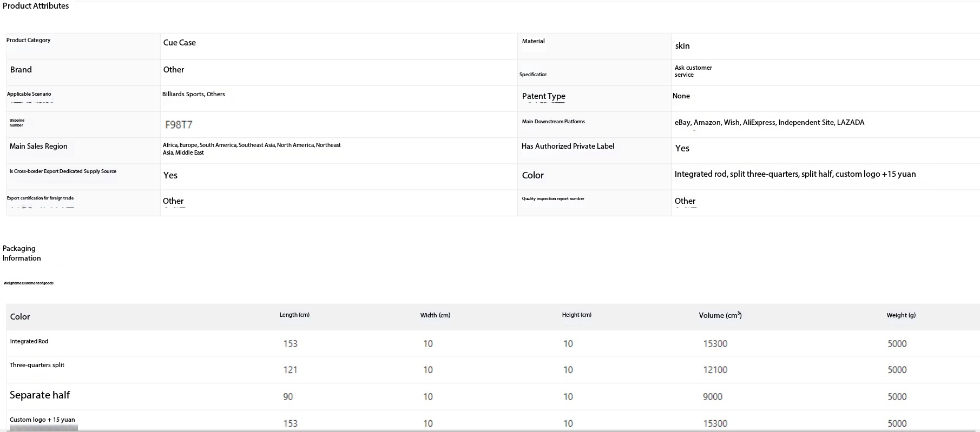Click the Three-quarters split row label
The image size is (980, 432).
pos(37,365)
